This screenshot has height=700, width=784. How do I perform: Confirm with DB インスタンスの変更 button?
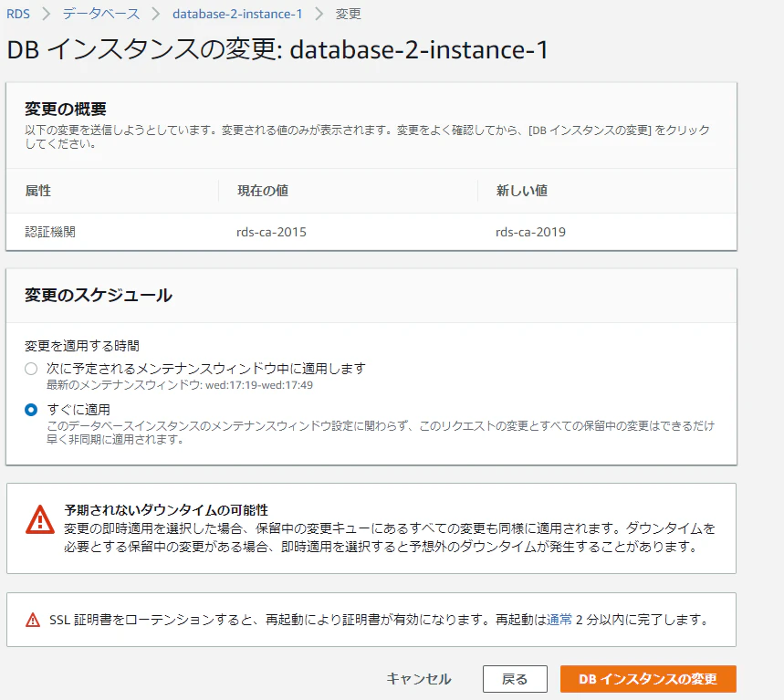648,679
